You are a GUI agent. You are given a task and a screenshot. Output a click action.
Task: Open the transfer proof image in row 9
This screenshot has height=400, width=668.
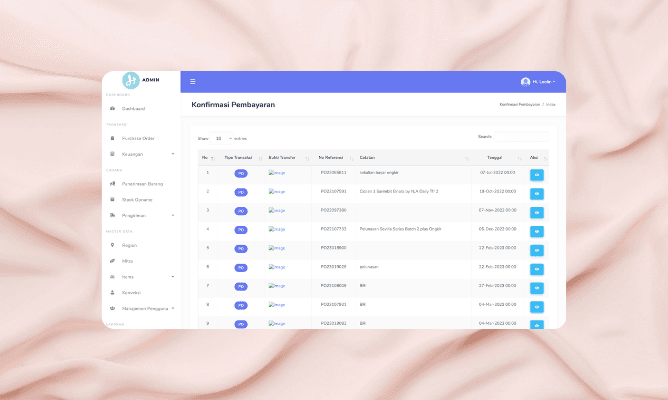coord(277,323)
